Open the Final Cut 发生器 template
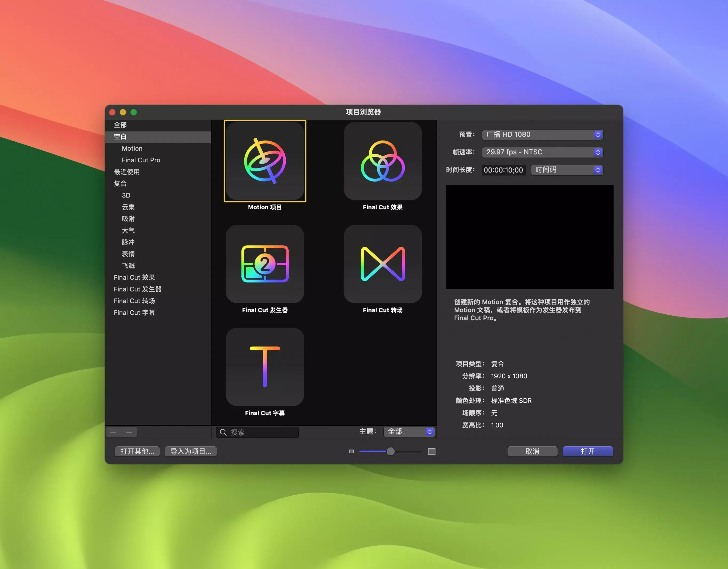The image size is (728, 569). pyautogui.click(x=264, y=264)
